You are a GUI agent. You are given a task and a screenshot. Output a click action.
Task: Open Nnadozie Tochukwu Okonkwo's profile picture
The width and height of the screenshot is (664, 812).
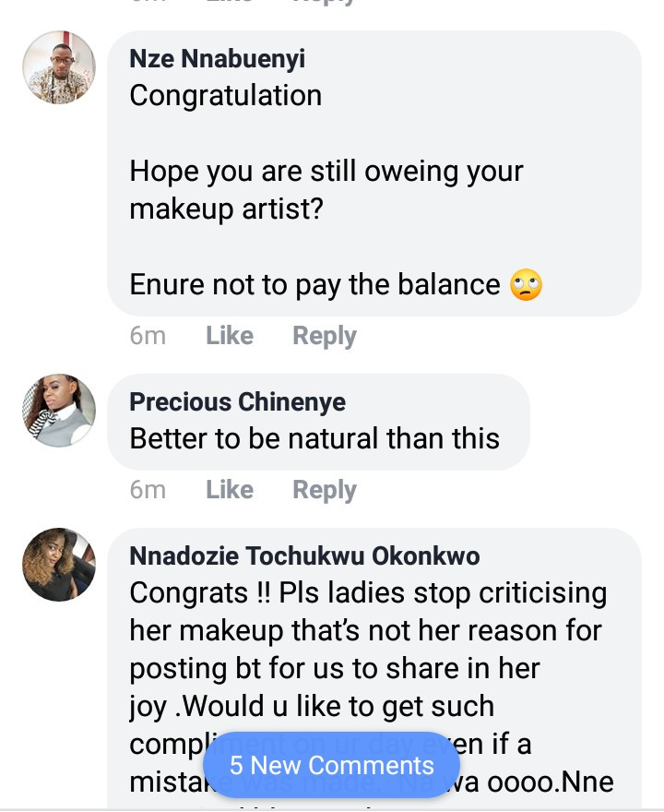coord(59,565)
